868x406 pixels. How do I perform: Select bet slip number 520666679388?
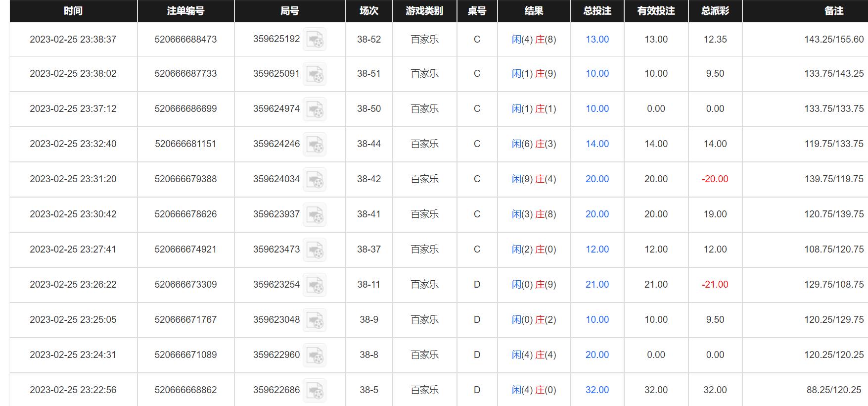[185, 179]
